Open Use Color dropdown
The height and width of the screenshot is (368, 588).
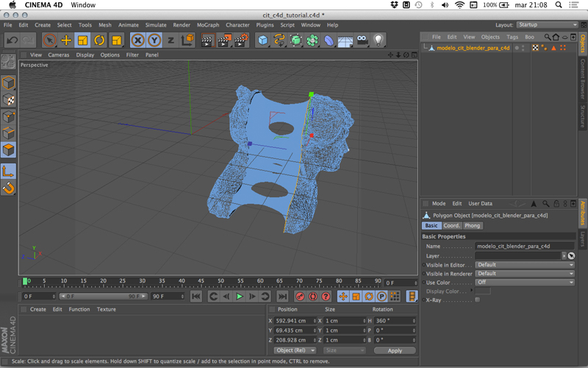[525, 283]
